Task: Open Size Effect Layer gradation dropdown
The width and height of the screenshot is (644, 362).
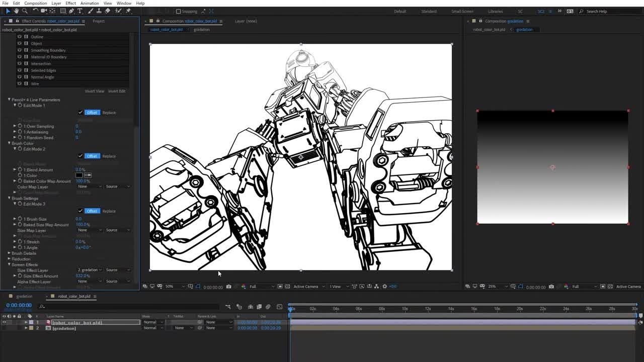Action: (90, 270)
